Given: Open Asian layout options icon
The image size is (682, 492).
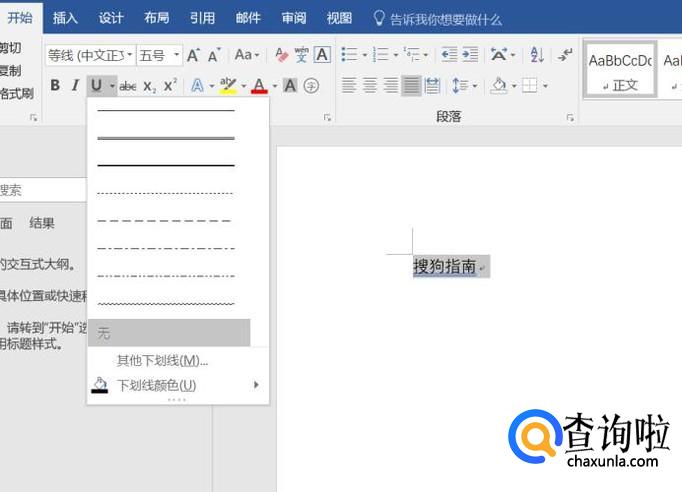Looking at the screenshot, I should pyautogui.click(x=498, y=55).
